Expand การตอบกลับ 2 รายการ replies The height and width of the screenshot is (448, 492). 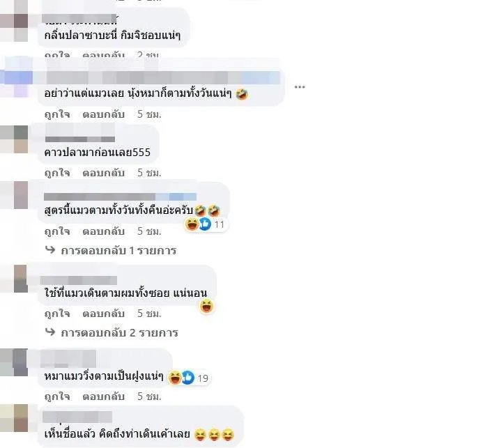click(120, 333)
